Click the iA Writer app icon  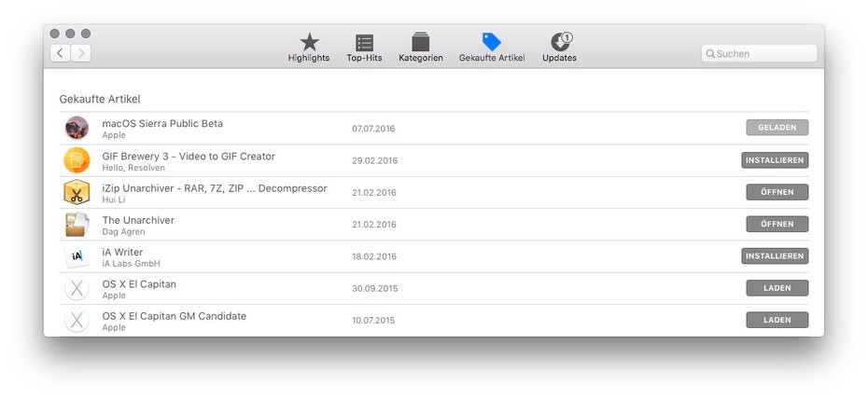point(77,256)
